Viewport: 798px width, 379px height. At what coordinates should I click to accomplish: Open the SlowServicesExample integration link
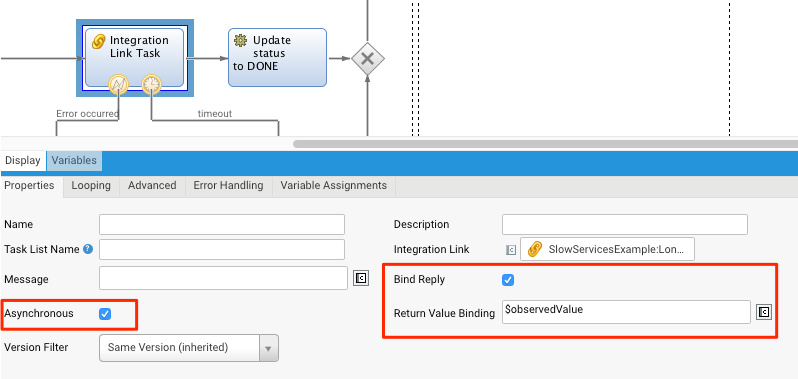pyautogui.click(x=607, y=250)
